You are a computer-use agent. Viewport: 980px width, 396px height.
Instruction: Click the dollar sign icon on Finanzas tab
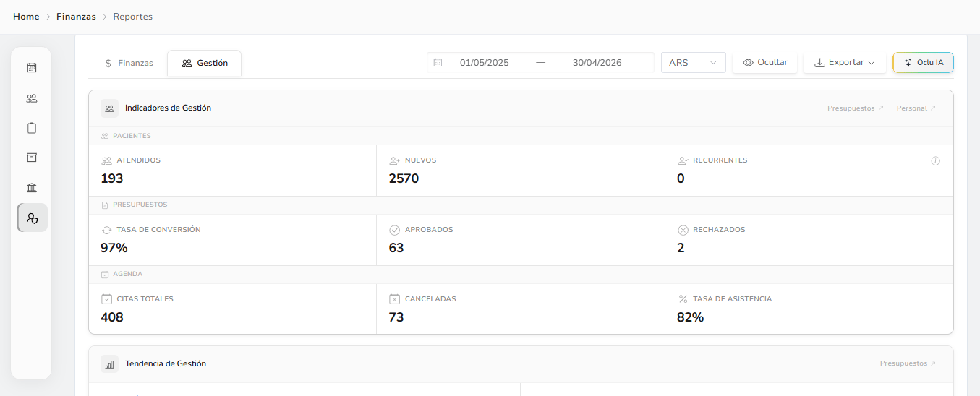(108, 63)
